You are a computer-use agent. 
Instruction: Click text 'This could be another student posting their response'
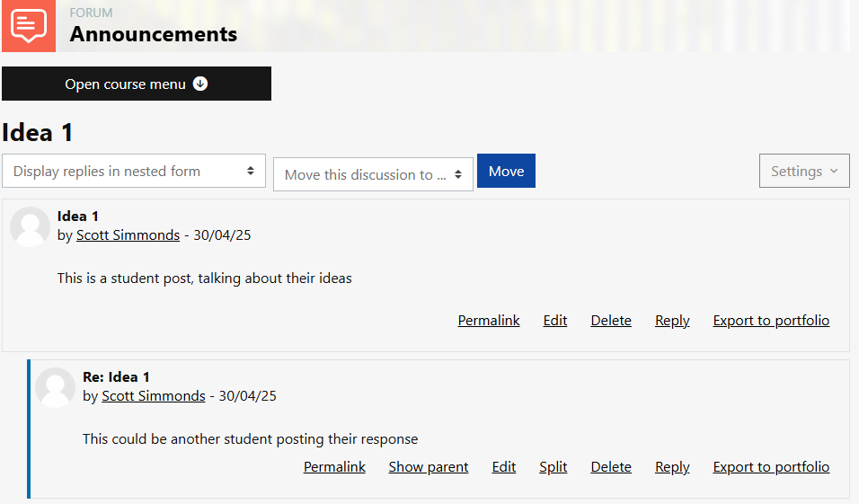[x=251, y=438]
